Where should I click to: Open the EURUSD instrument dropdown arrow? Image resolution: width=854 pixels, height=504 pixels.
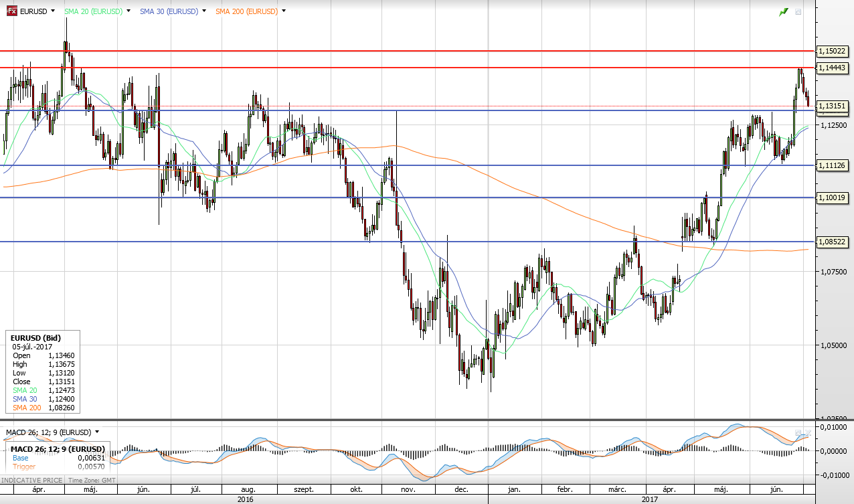[x=53, y=11]
